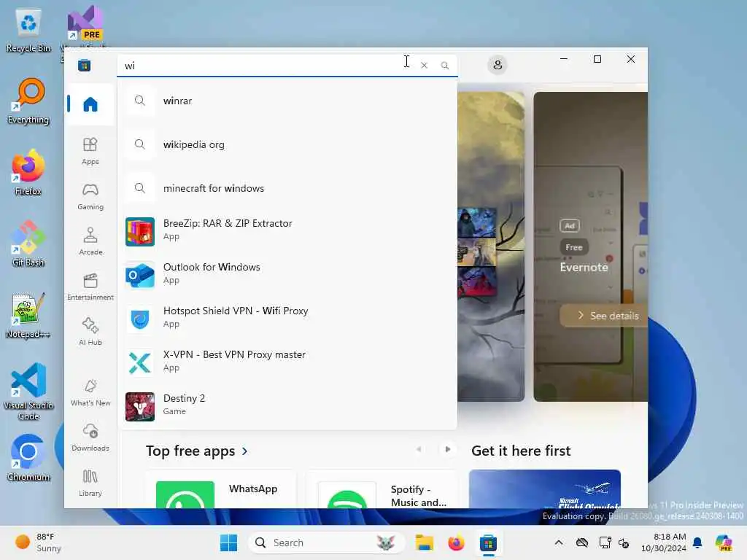Click Microsoft Store taskbar icon

488,542
